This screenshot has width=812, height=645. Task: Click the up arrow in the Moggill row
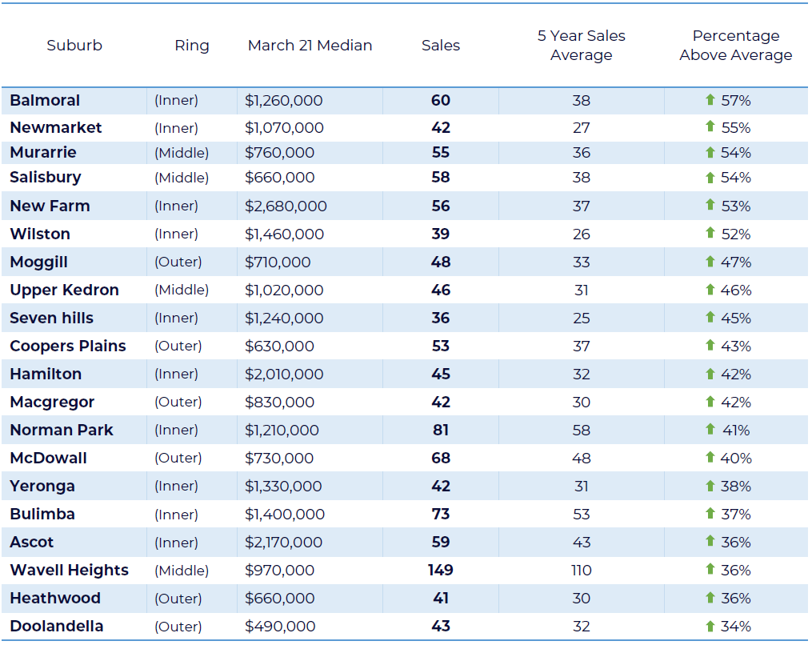pyautogui.click(x=710, y=261)
